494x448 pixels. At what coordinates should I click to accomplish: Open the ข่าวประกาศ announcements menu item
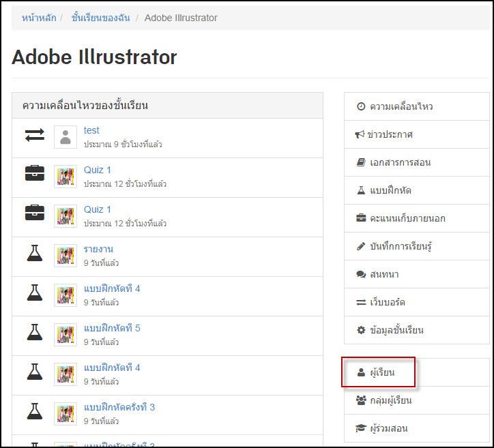[x=416, y=134]
